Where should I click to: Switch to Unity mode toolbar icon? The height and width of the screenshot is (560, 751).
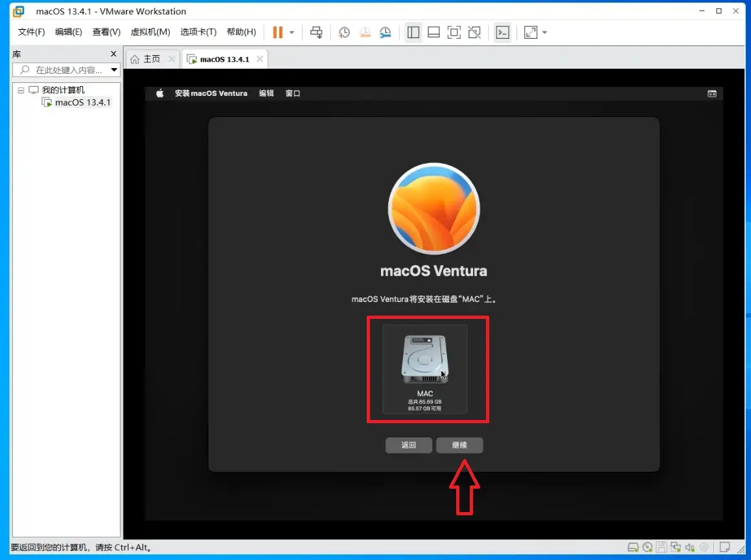pos(475,32)
